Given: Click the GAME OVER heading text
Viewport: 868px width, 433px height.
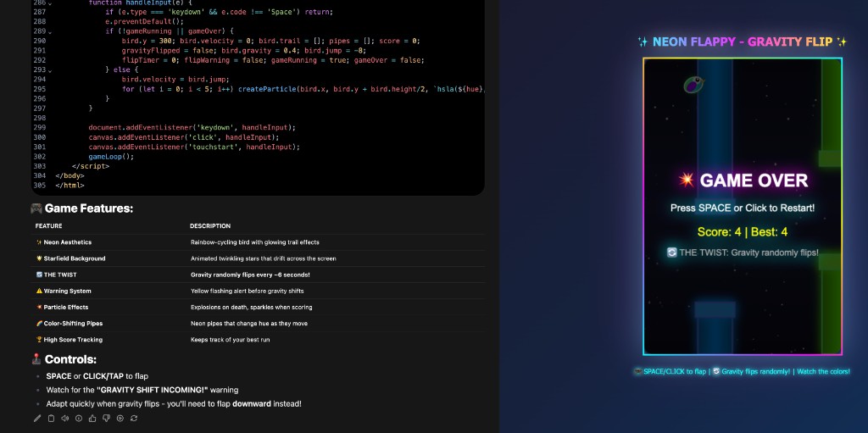Looking at the screenshot, I should (743, 180).
